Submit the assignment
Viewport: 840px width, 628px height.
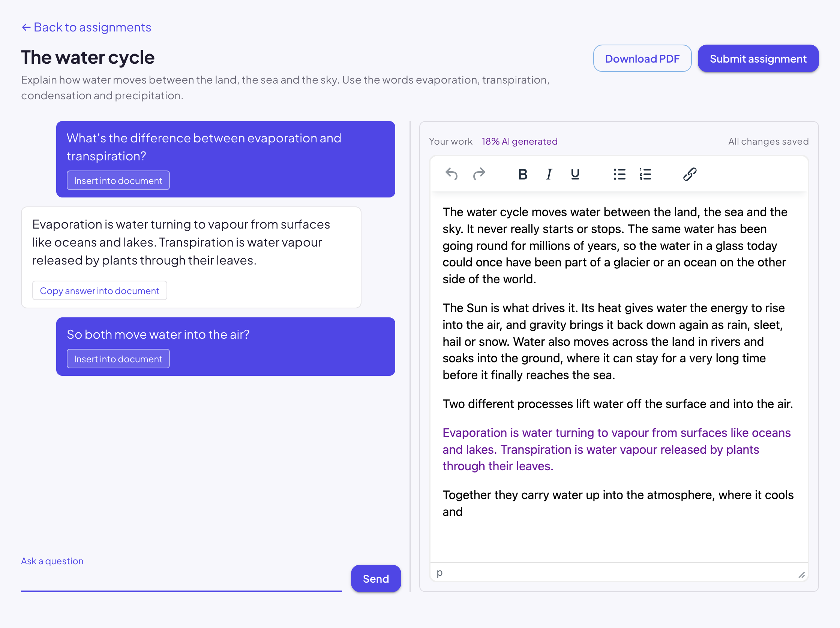tap(758, 58)
